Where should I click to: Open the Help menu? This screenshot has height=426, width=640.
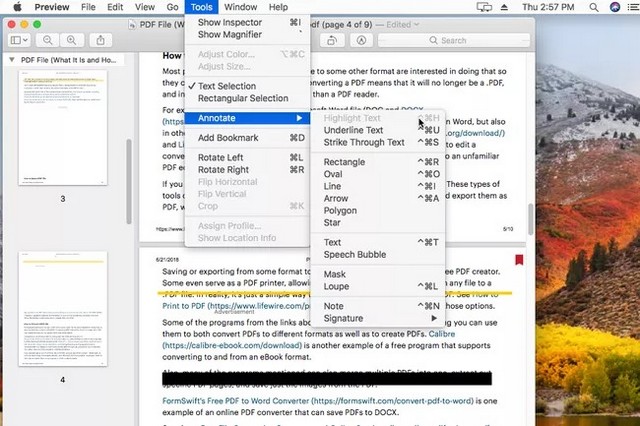[278, 7]
